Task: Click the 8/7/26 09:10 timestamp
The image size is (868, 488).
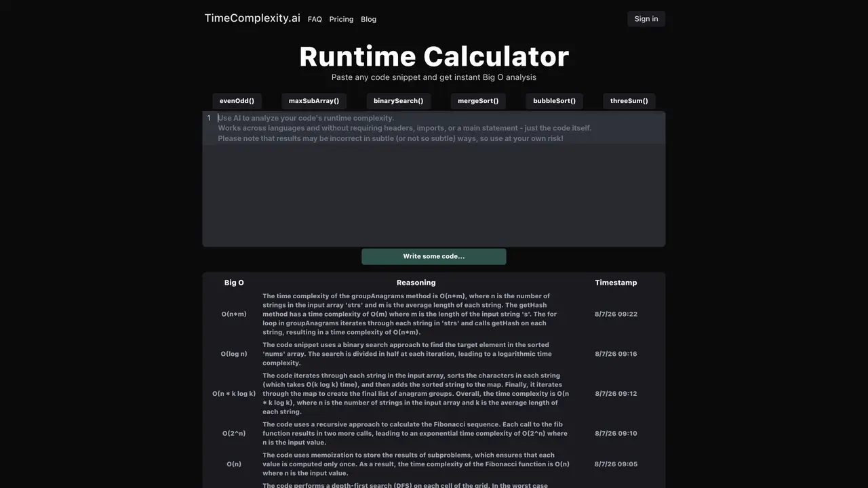Action: click(616, 434)
